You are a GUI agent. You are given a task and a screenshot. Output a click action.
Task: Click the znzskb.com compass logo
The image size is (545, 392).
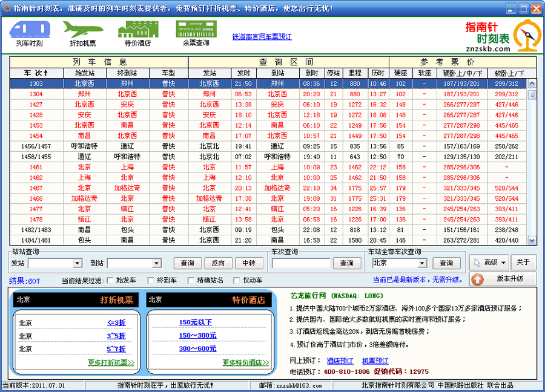pyautogui.click(x=526, y=34)
